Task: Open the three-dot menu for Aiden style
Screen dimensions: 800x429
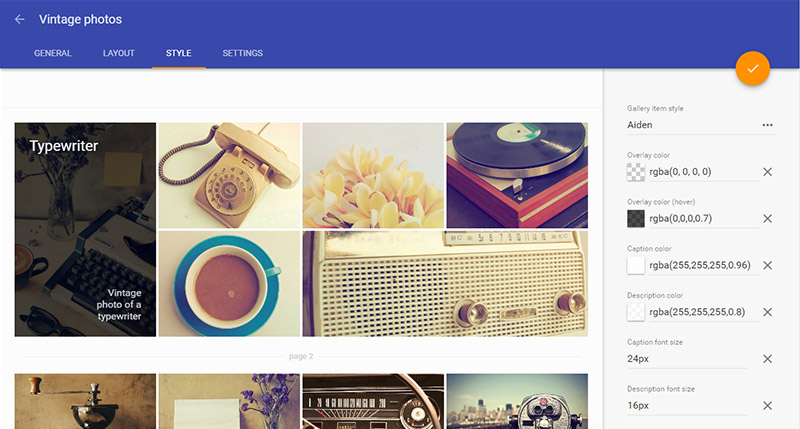Action: pyautogui.click(x=767, y=125)
